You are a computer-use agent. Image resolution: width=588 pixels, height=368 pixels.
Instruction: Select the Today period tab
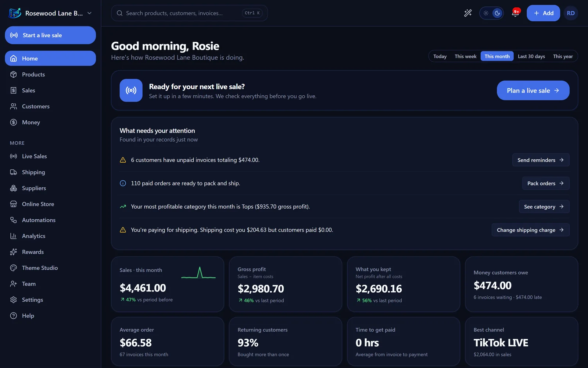tap(440, 56)
